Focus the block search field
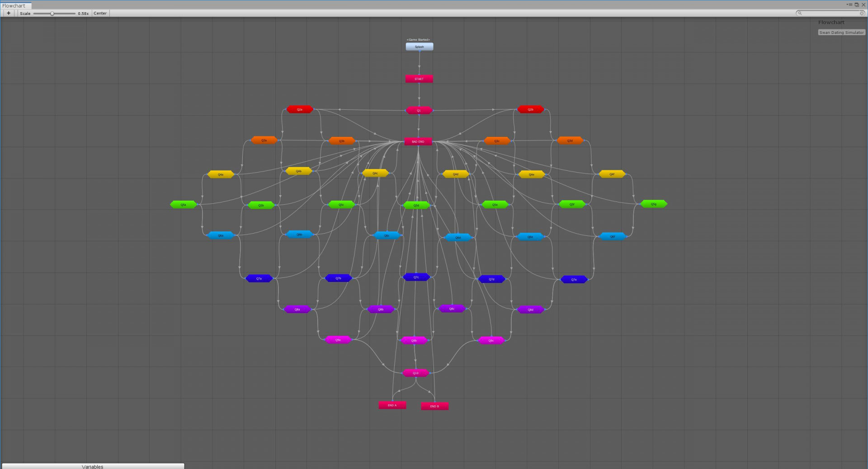Viewport: 868px width, 469px height. pos(830,13)
